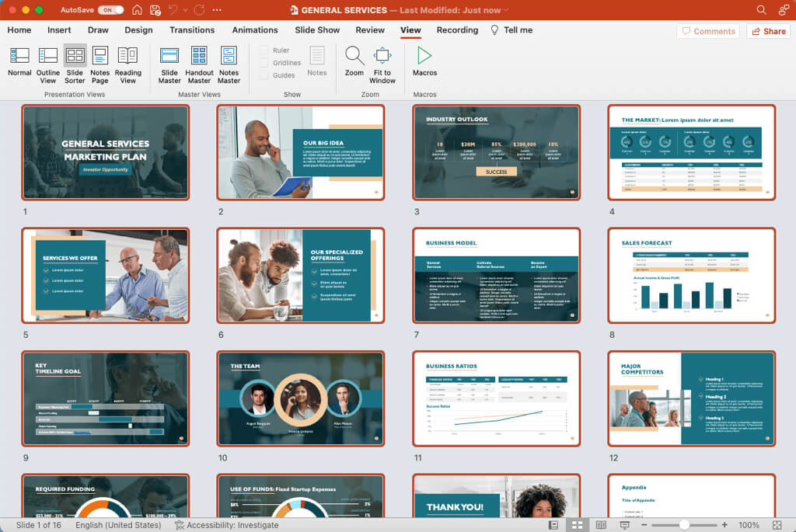Switch to Reading View
The image size is (796, 532).
[128, 65]
